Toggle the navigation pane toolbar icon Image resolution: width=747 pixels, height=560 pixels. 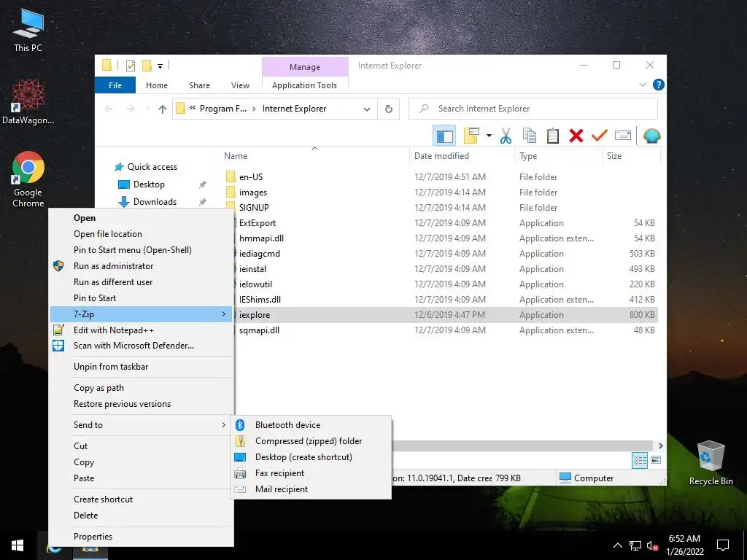coord(444,136)
